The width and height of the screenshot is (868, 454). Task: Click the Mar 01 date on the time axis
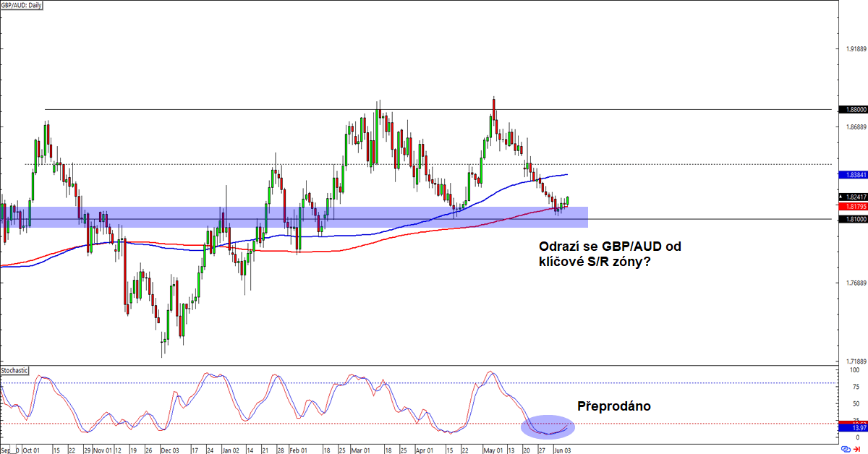click(361, 450)
